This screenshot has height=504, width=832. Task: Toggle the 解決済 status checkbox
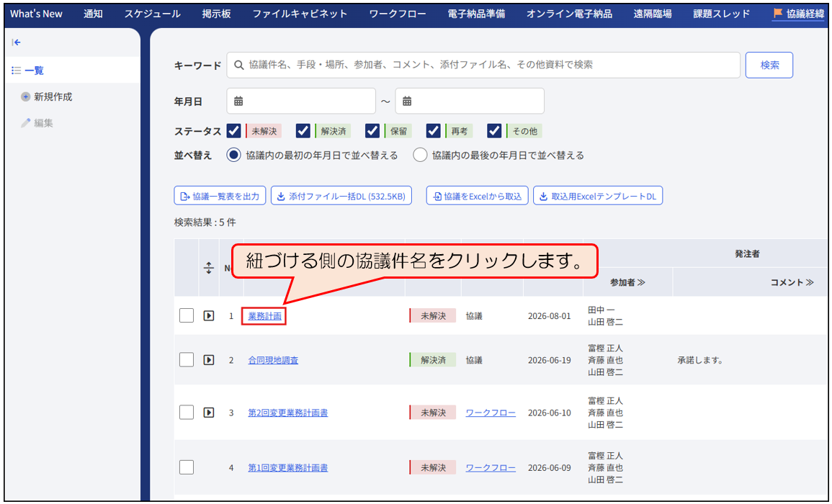point(303,130)
